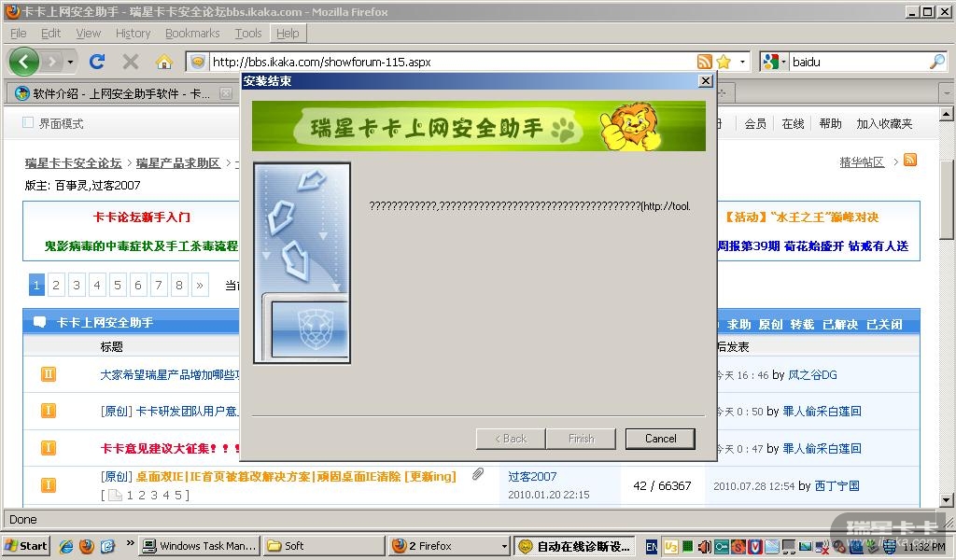
Task: Open the View menu
Action: tap(89, 33)
